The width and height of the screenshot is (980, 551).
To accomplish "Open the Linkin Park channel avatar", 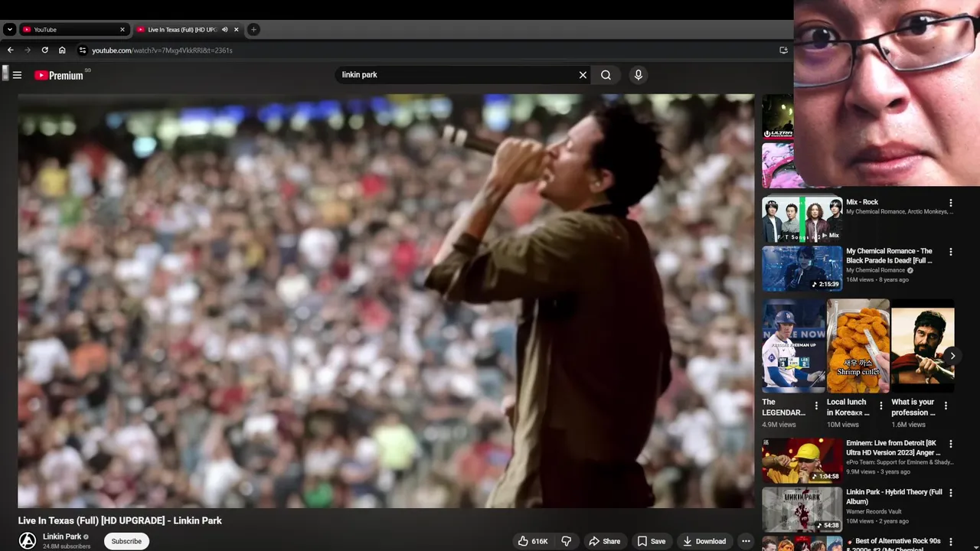I will click(28, 541).
